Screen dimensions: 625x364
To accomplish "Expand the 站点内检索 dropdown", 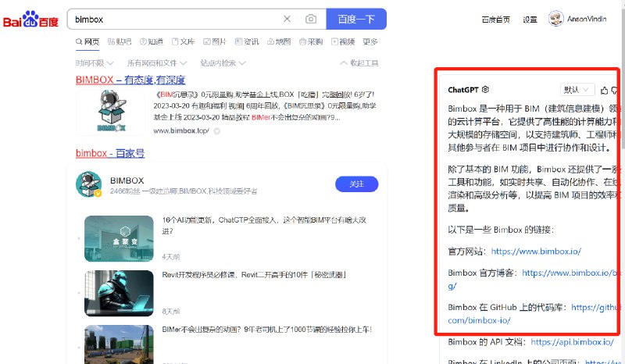I will pos(223,63).
